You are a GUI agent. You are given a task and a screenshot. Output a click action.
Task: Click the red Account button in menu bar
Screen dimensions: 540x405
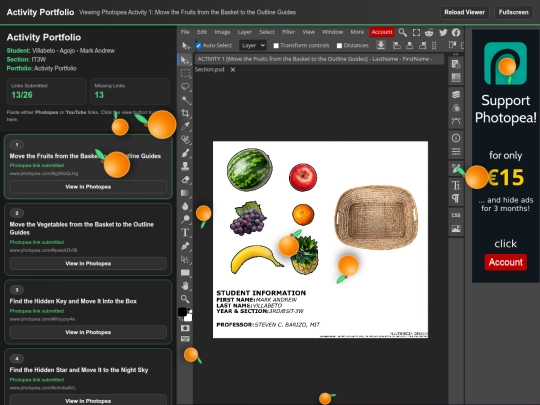tap(382, 32)
